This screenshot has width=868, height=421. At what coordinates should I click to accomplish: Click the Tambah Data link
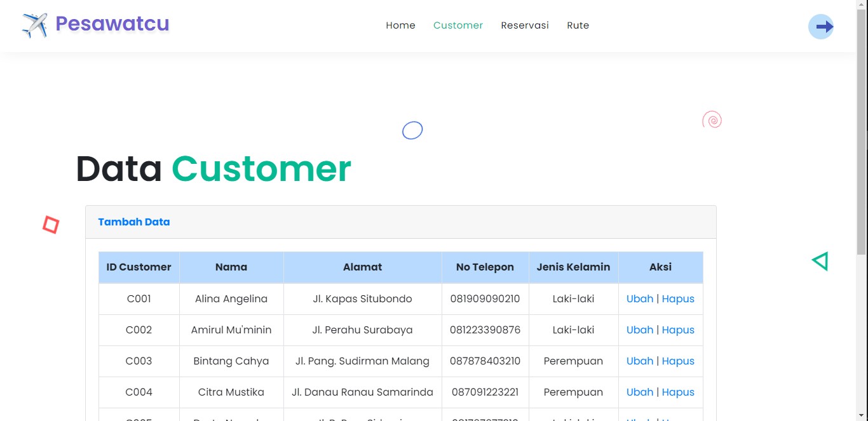pyautogui.click(x=133, y=222)
